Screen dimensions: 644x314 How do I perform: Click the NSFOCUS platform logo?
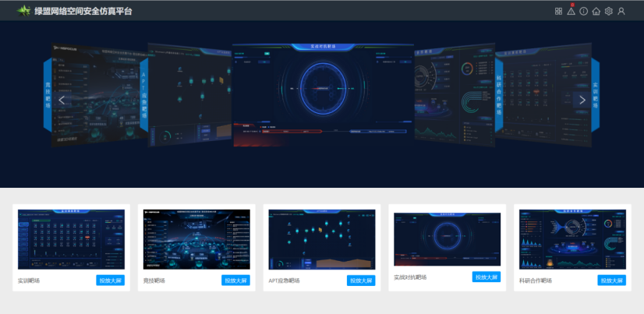click(x=23, y=11)
